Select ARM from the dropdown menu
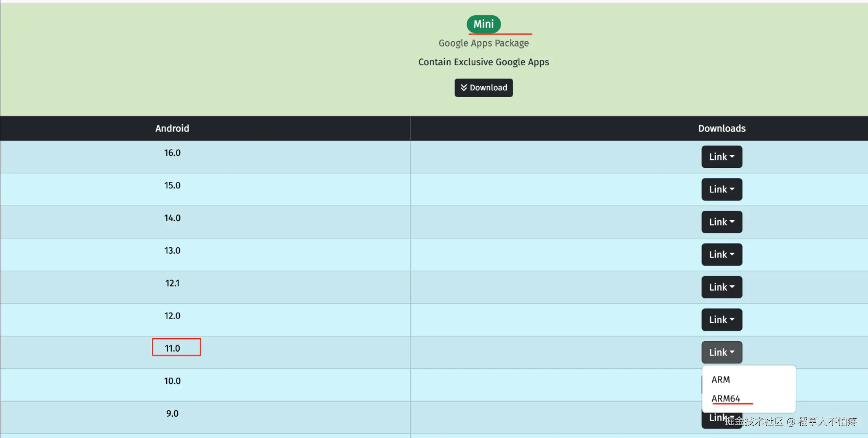This screenshot has width=868, height=438. [721, 380]
